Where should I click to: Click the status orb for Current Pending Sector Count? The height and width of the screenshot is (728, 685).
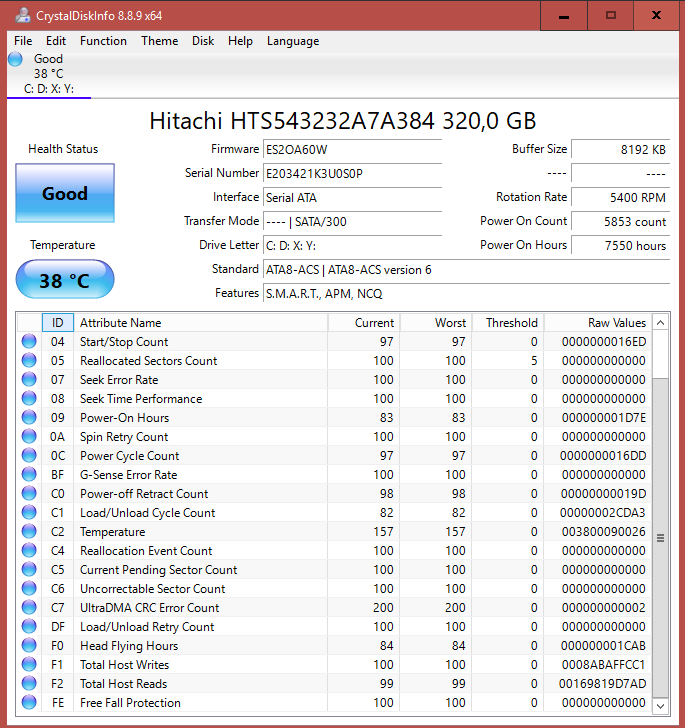[29, 570]
